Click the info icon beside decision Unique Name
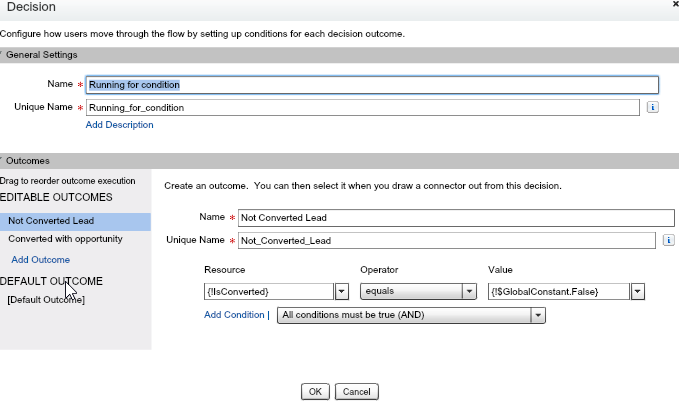 coord(652,107)
